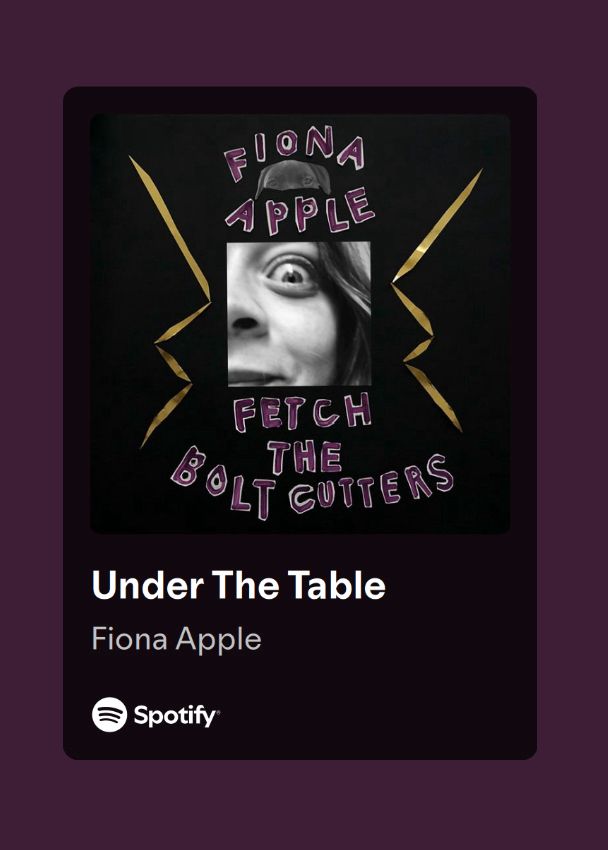608x850 pixels.
Task: Click the word THE on the album art
Action: (x=306, y=457)
